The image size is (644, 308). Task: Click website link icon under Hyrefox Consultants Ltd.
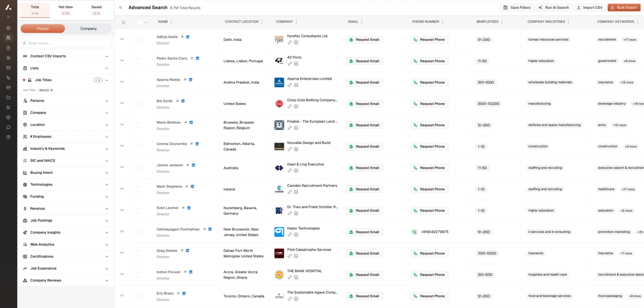tap(290, 42)
